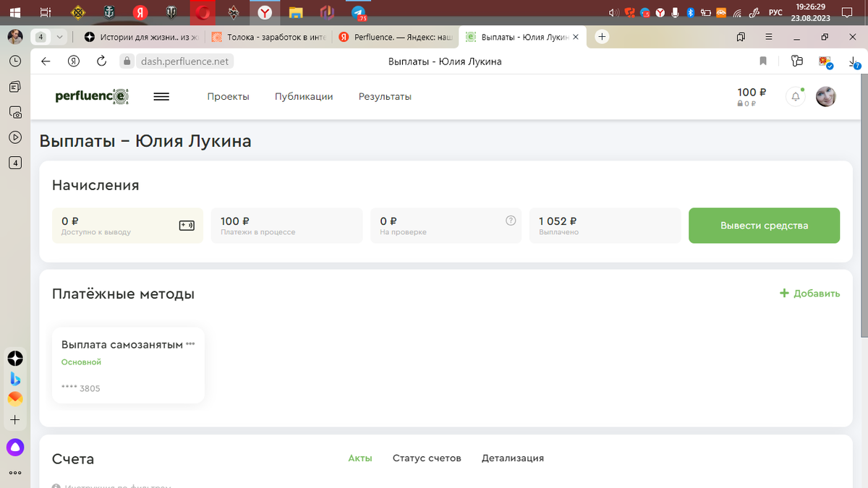Switch to Истории для жизни tab
The width and height of the screenshot is (868, 488).
click(x=140, y=37)
